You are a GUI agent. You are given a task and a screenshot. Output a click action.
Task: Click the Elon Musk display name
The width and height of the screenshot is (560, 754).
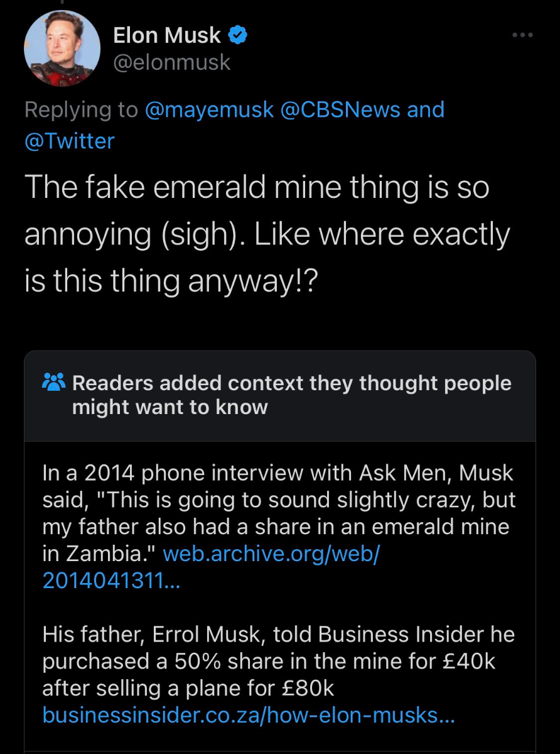click(167, 36)
